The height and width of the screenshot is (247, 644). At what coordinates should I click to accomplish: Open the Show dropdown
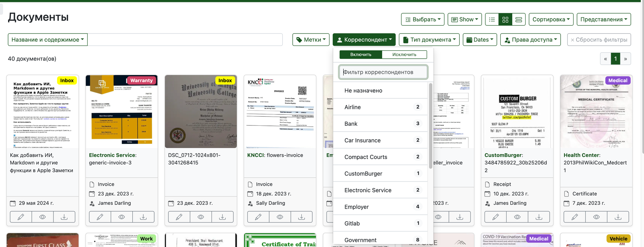[465, 19]
